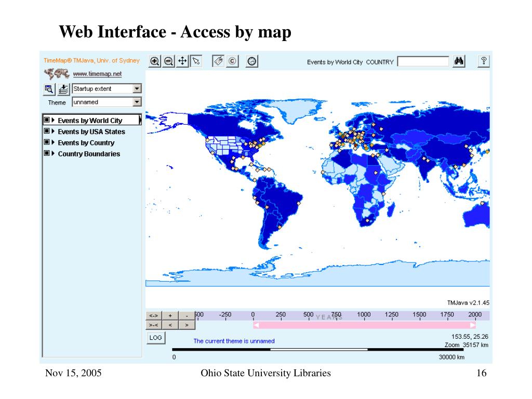Activate the Pan cross-arrows tool
Screen dimensions: 532x399
[x=182, y=61]
